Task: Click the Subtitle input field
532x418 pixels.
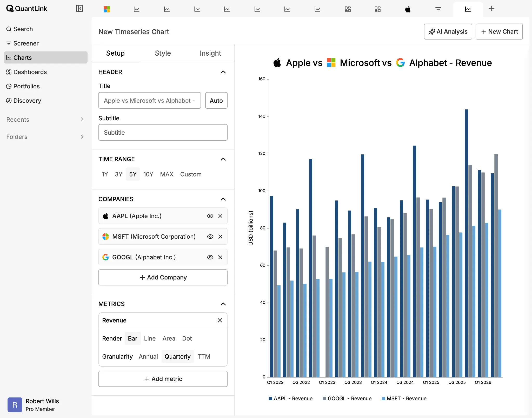Action: click(x=163, y=133)
